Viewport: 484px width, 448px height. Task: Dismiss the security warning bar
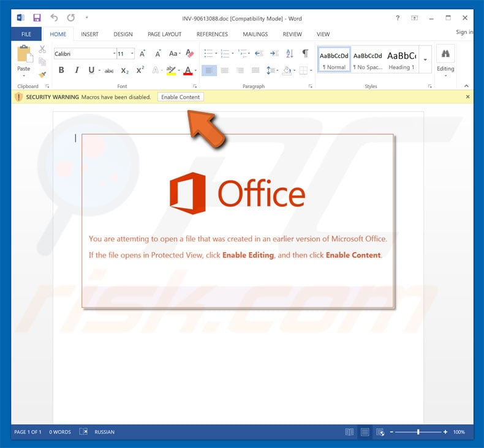coord(467,97)
